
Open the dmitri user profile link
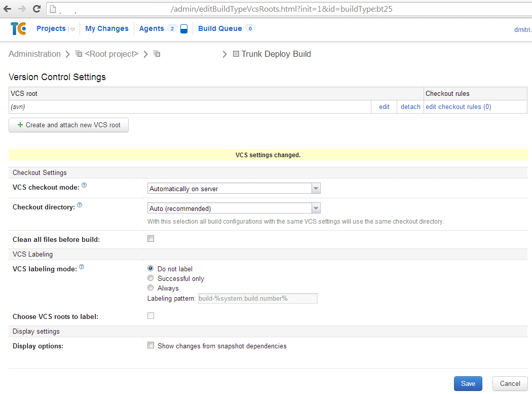coord(523,29)
